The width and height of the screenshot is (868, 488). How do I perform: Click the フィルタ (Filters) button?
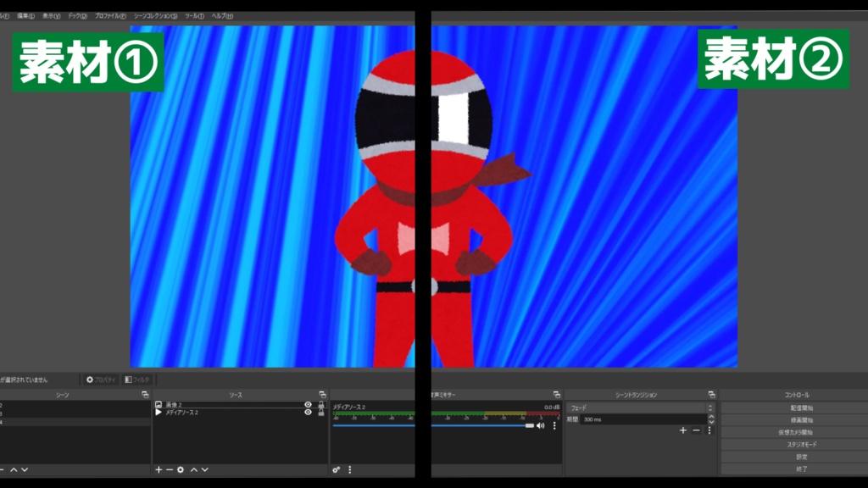tap(136, 380)
